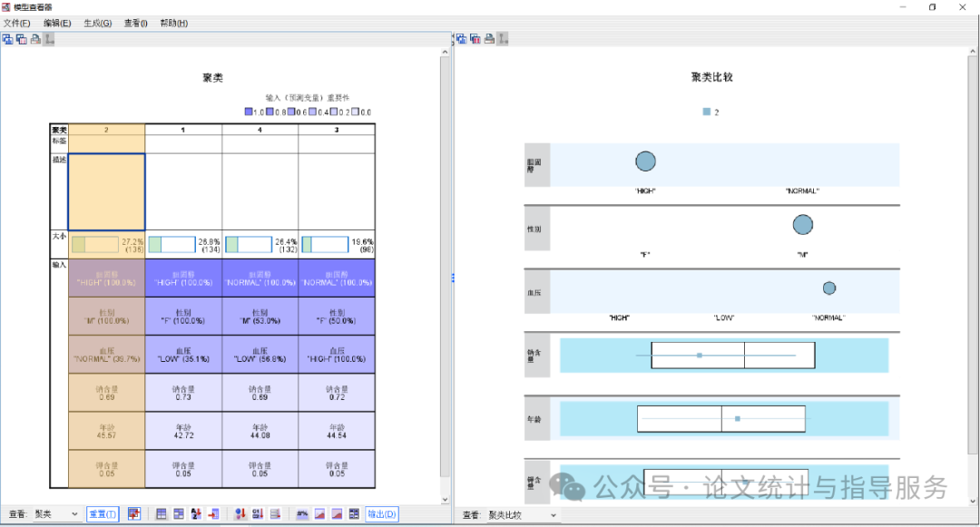Screen dimensions: 980x527
Task: Click grayed fourth icon in cluster comparison toolbar
Action: tap(503, 39)
